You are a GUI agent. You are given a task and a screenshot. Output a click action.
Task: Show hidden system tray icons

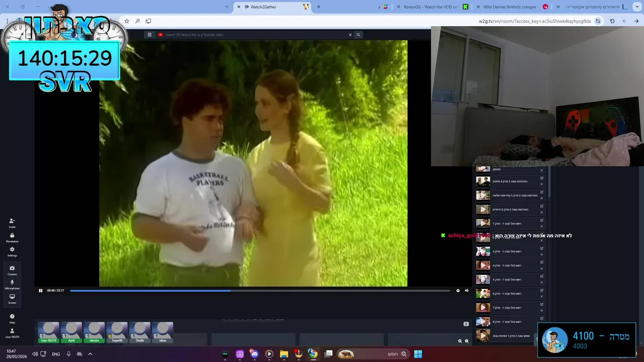[x=90, y=354]
